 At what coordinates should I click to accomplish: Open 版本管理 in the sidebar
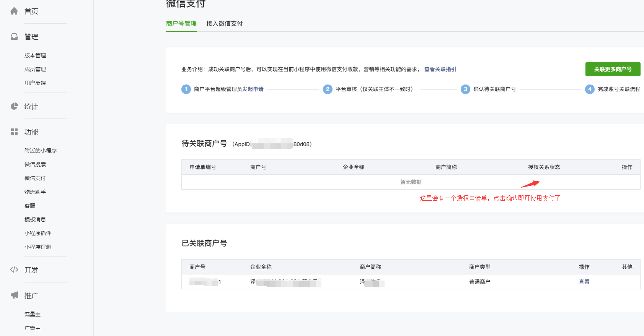pyautogui.click(x=35, y=55)
